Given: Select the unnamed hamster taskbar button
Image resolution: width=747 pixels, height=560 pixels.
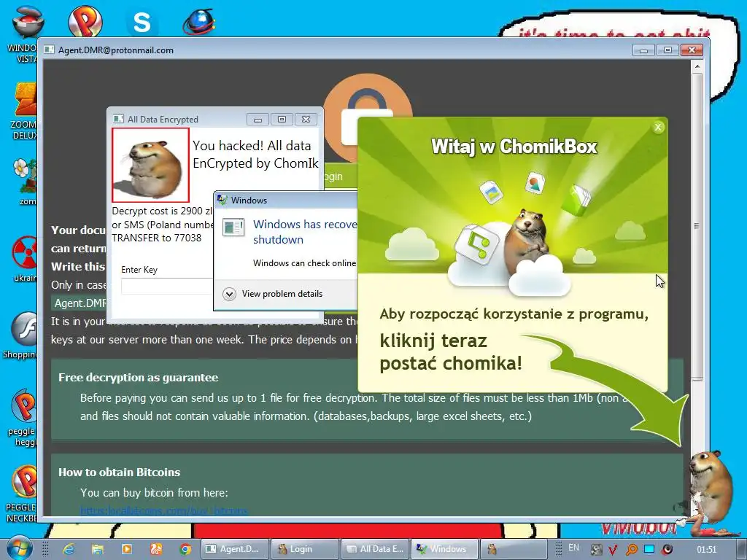Looking at the screenshot, I should tap(515, 549).
